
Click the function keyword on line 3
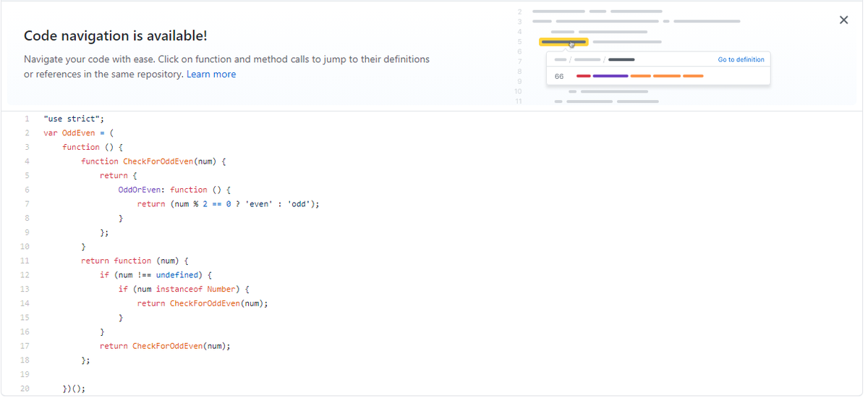(81, 147)
